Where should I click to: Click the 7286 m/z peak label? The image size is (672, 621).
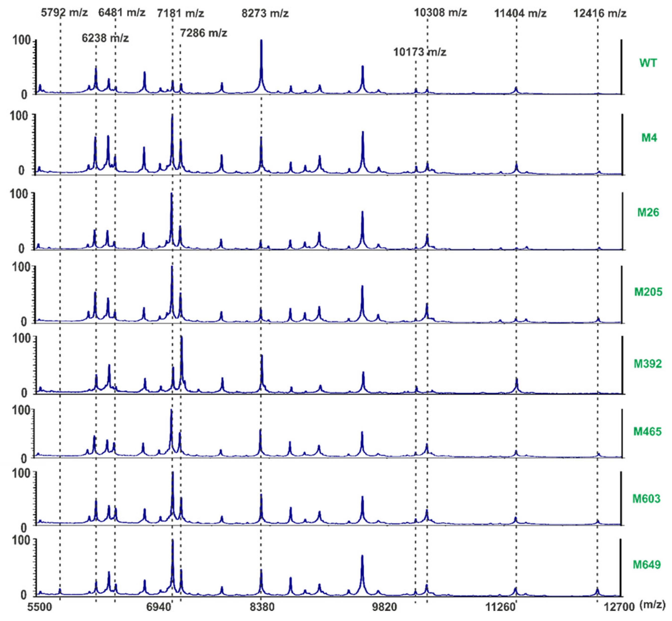(204, 33)
